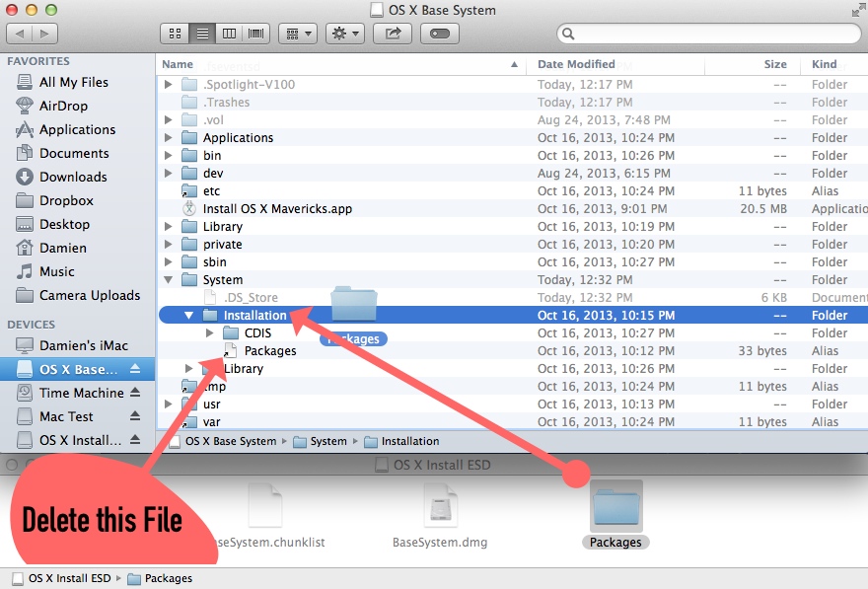Sort the list by Kind column
Image resolution: width=868 pixels, height=589 pixels.
point(834,64)
